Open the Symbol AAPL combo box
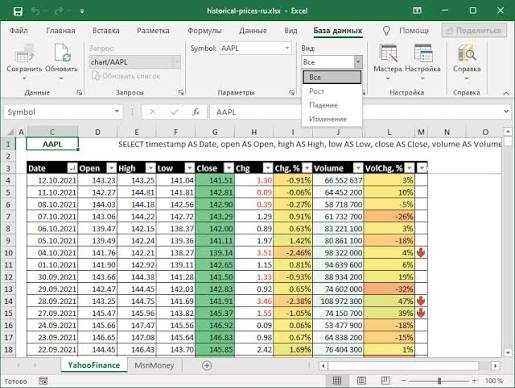 (x=255, y=48)
